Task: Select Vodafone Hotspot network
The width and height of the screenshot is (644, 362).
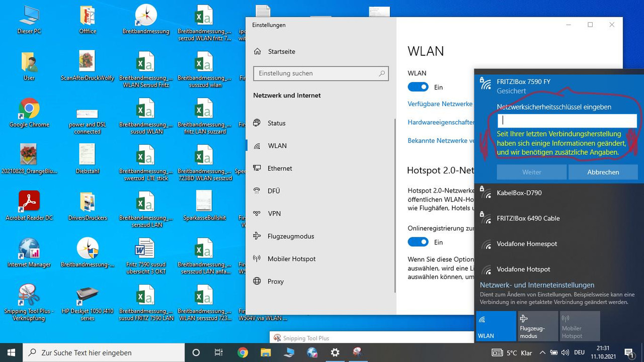Action: (559, 269)
